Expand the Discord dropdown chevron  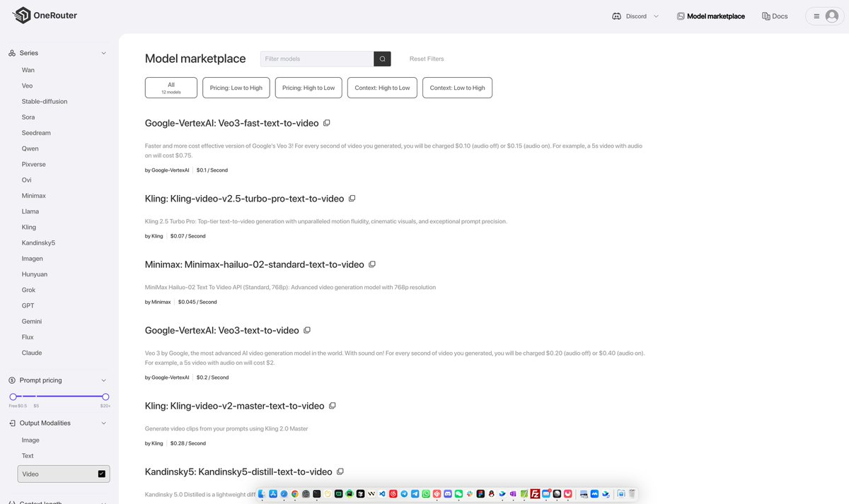[x=656, y=16]
